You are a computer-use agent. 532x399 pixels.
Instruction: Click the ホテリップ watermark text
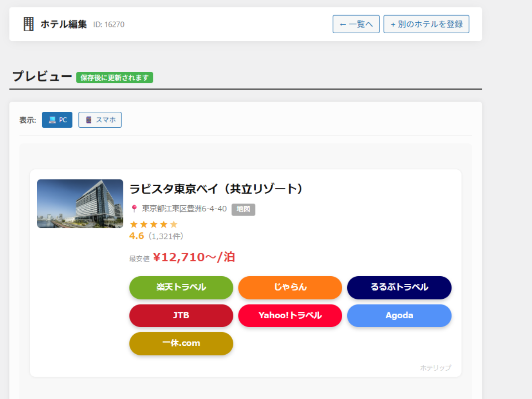pyautogui.click(x=435, y=368)
